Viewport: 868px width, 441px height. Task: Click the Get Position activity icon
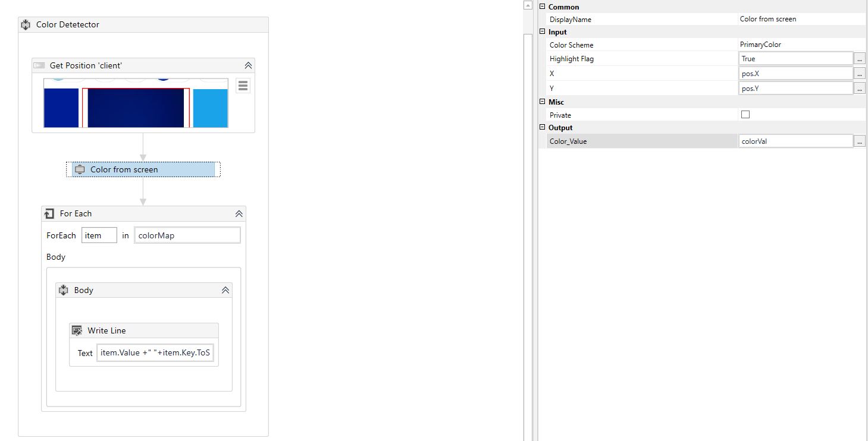point(39,65)
